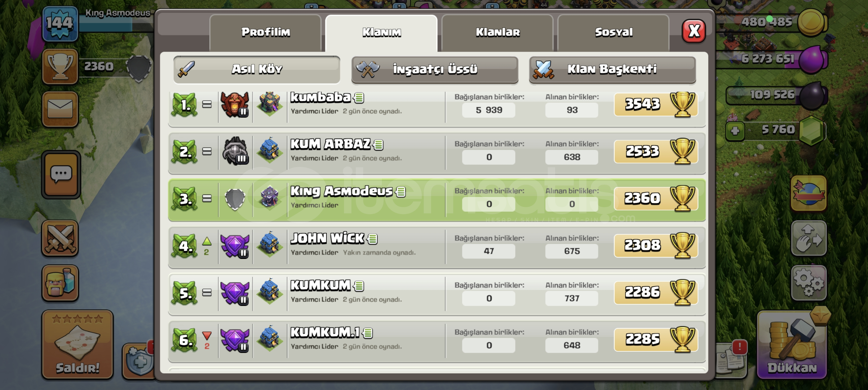Select the İnşaatçı Üssü ranking filter
Screen dimensions: 868x390
tap(435, 69)
